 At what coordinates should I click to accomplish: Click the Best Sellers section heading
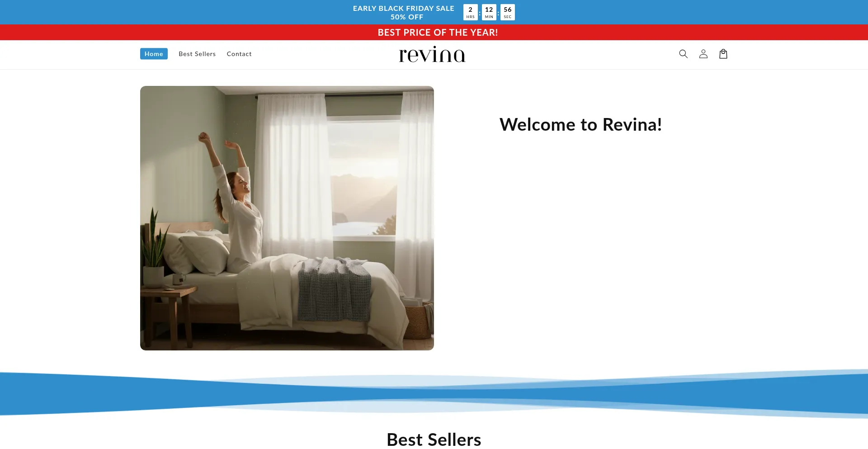(434, 440)
